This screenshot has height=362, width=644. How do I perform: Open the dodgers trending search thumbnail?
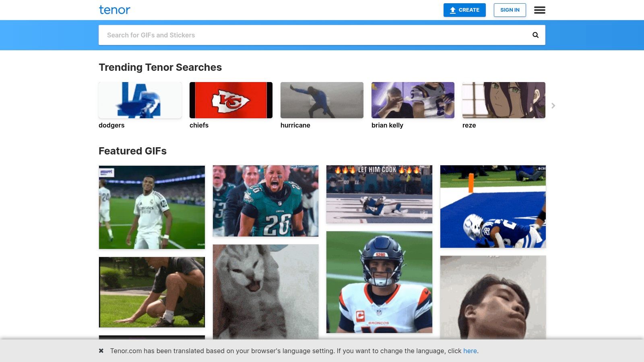coord(140,100)
